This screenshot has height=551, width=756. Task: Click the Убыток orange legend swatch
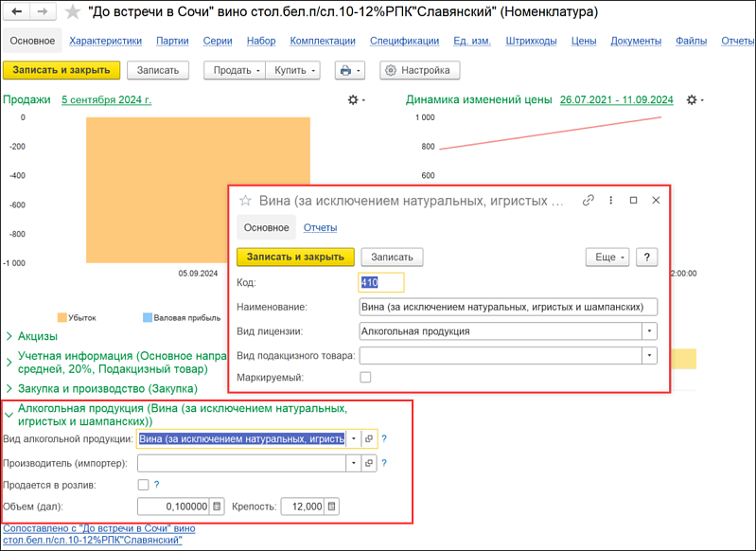(62, 317)
